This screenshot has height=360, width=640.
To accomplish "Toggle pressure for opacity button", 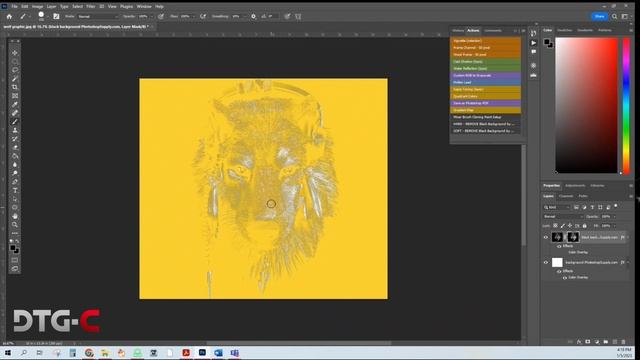I will point(161,16).
